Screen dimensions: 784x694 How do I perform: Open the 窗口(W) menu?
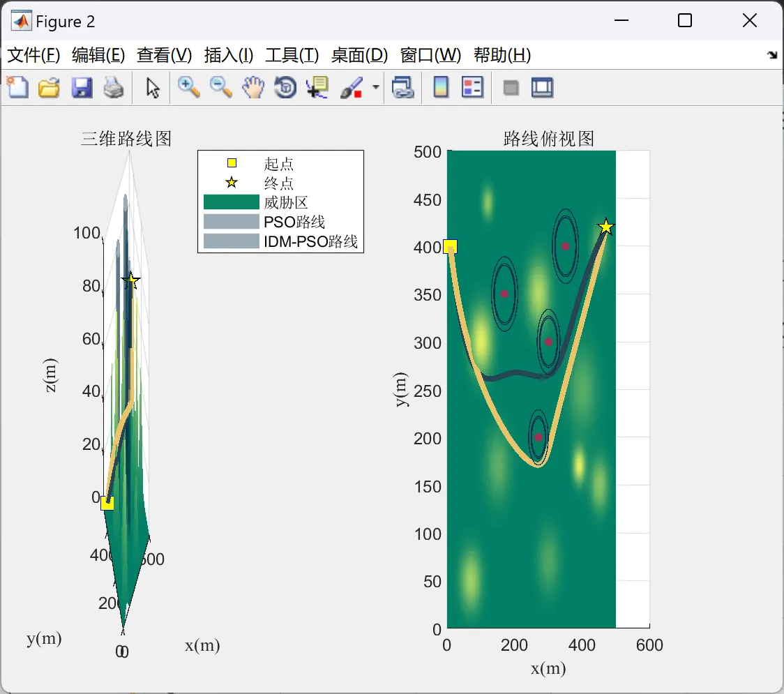[430, 55]
